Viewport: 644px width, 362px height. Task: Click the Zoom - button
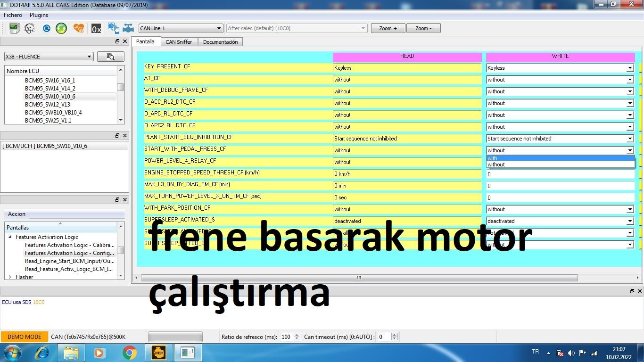423,28
